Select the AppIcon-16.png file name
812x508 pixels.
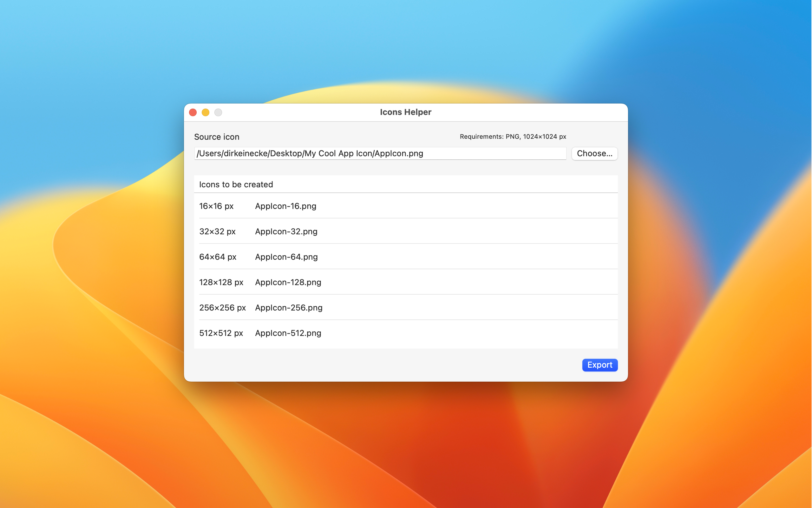pyautogui.click(x=285, y=206)
